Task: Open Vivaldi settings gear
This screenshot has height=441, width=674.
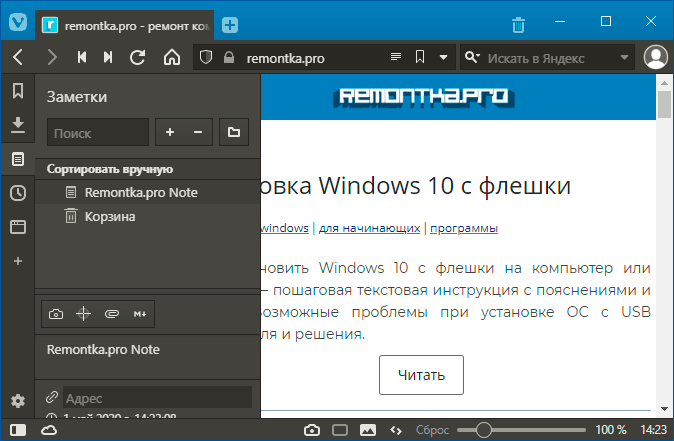Action: [18, 401]
